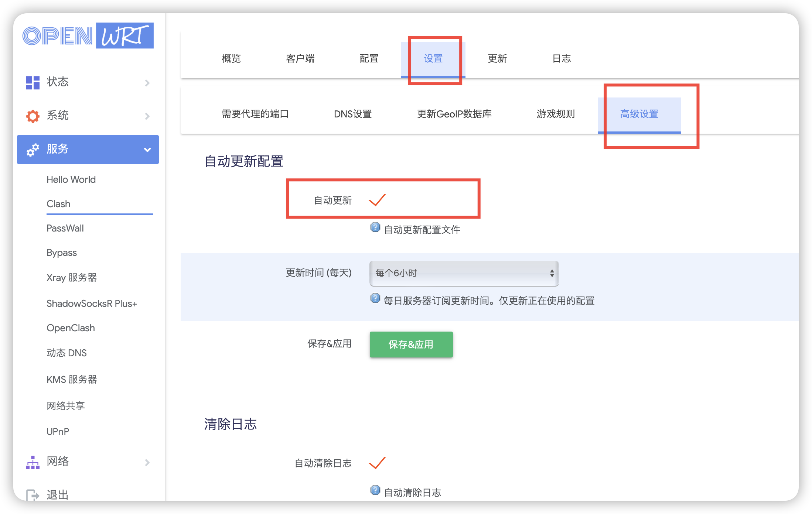This screenshot has height=514, width=812.
Task: Select OpenClash in the services list
Action: point(71,328)
